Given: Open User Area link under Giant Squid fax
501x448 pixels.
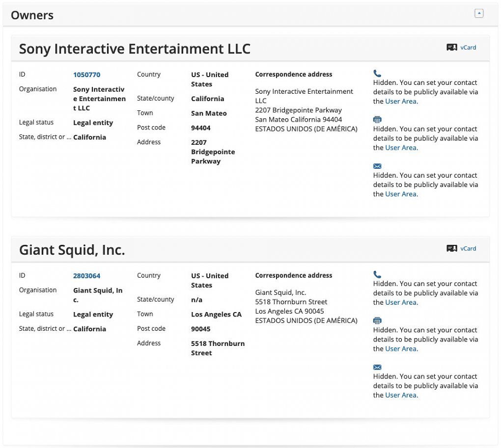Looking at the screenshot, I should pyautogui.click(x=401, y=349).
